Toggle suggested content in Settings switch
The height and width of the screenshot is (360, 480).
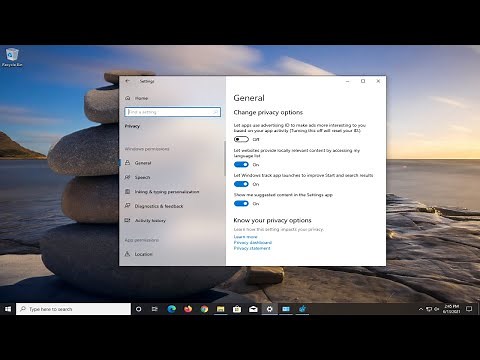[241, 203]
